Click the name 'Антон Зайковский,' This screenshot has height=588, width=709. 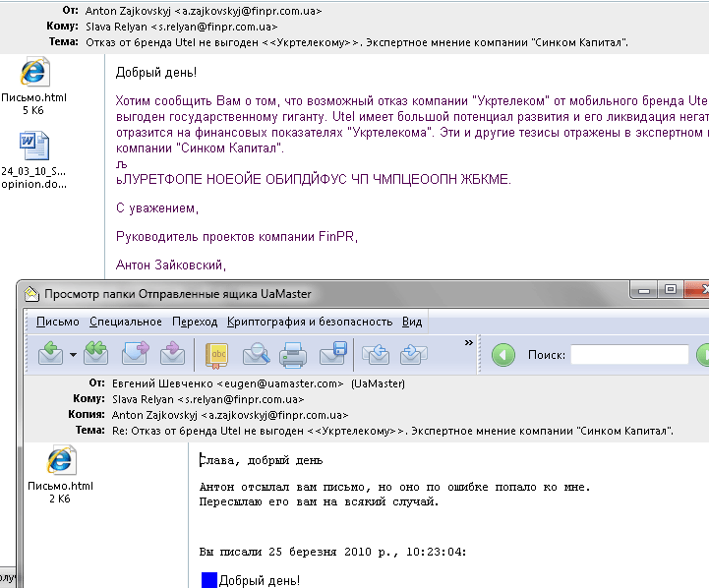point(171,265)
